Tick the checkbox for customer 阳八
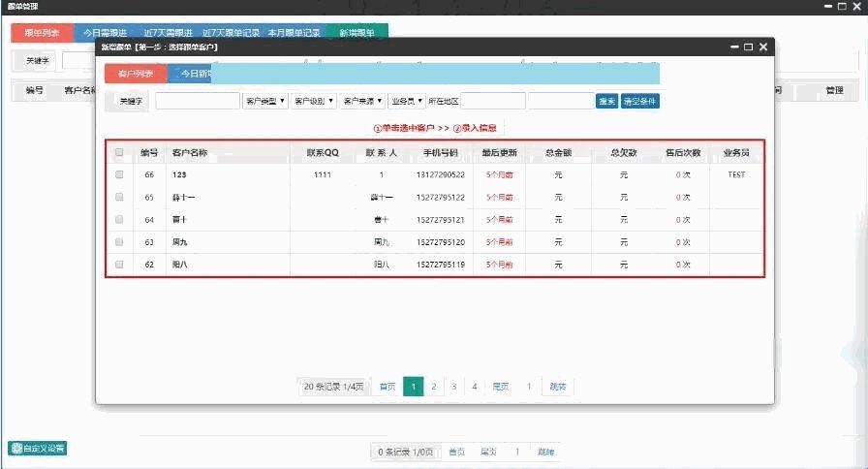Viewport: 868px width, 469px height. pyautogui.click(x=119, y=264)
